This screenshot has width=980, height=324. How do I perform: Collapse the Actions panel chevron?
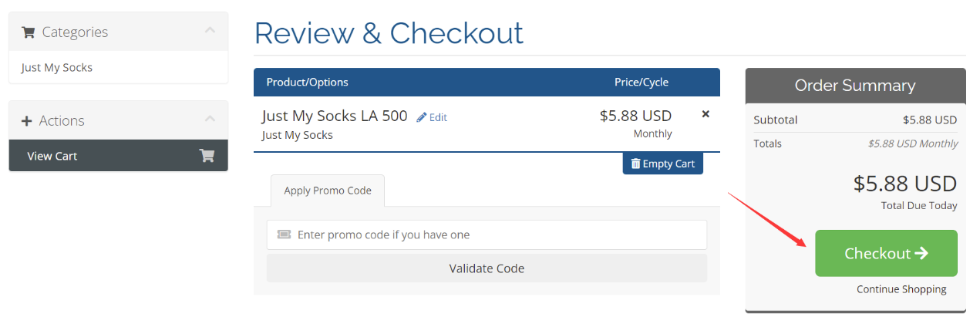(210, 120)
